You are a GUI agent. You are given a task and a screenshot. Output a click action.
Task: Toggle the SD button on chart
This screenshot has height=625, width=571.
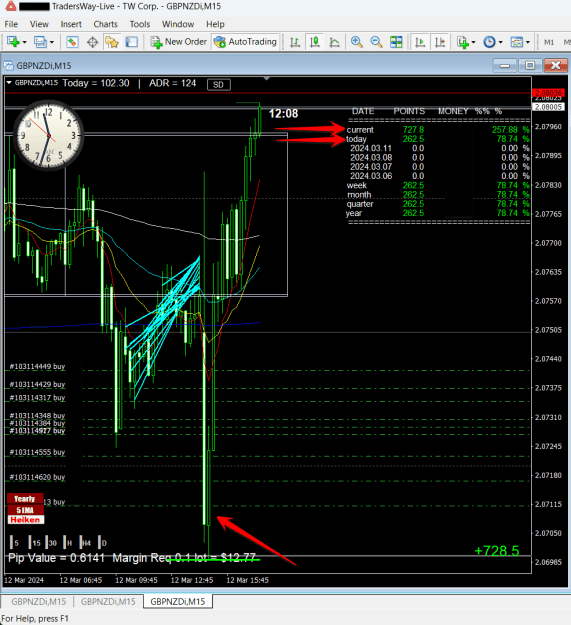(x=218, y=85)
